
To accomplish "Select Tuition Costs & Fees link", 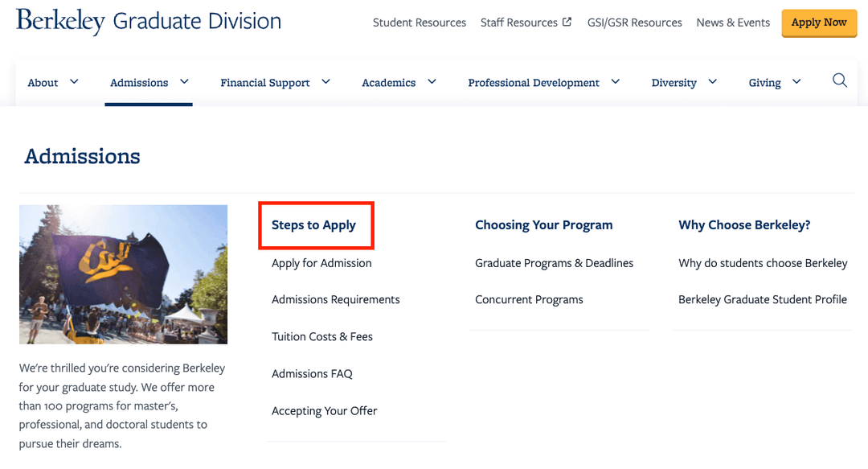I will [322, 336].
